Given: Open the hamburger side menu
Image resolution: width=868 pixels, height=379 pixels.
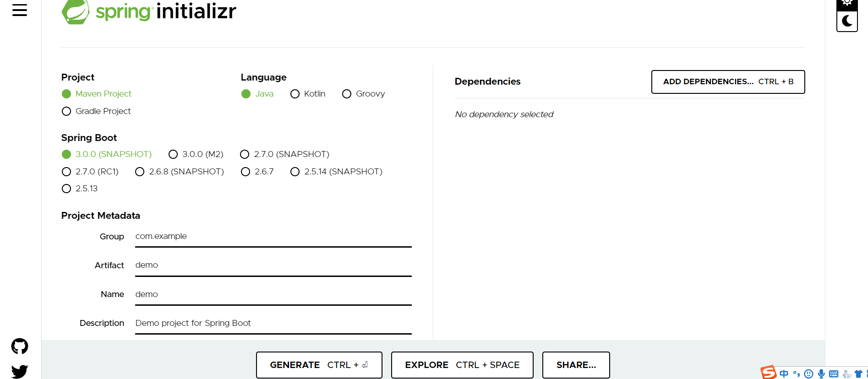Looking at the screenshot, I should tap(20, 10).
